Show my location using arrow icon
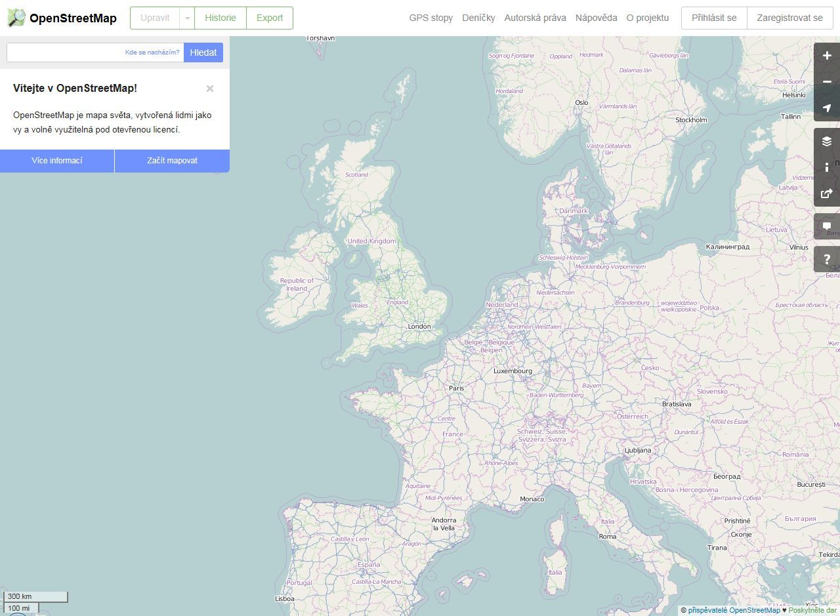840x616 pixels. tap(827, 108)
